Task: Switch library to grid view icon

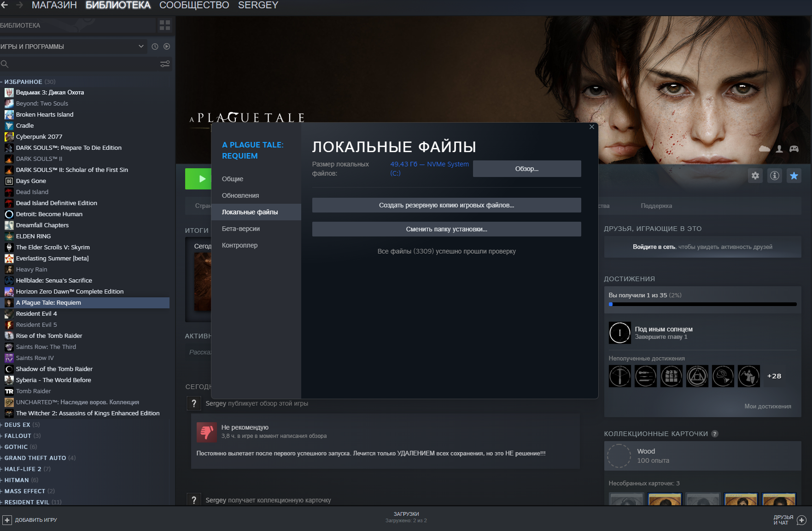Action: (164, 25)
